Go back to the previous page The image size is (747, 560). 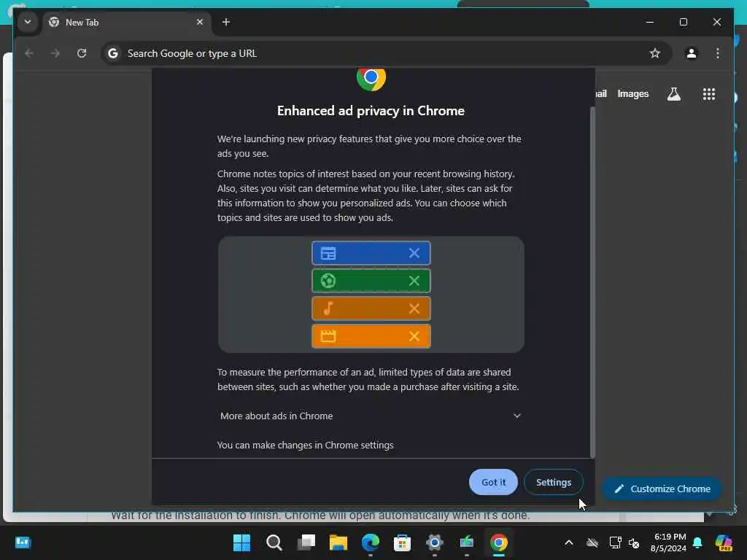pyautogui.click(x=29, y=53)
